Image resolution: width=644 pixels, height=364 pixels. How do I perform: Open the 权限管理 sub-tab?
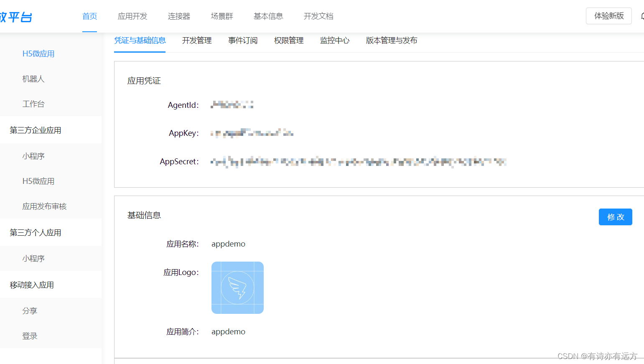tap(289, 41)
